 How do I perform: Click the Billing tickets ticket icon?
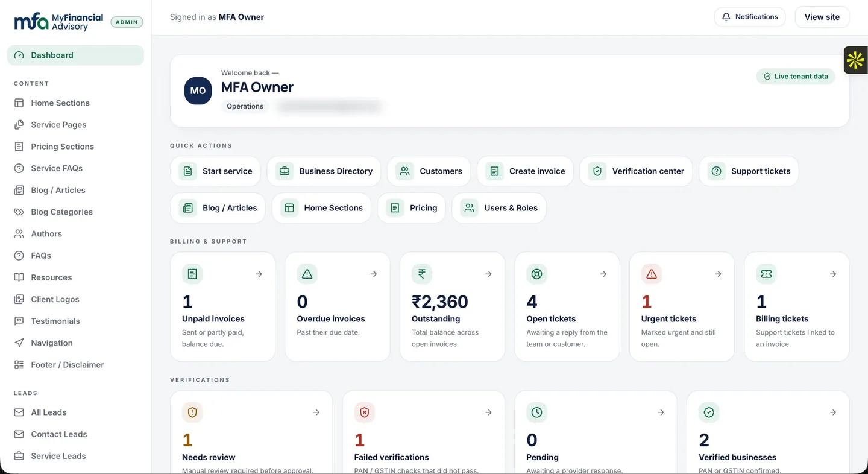[x=766, y=274]
